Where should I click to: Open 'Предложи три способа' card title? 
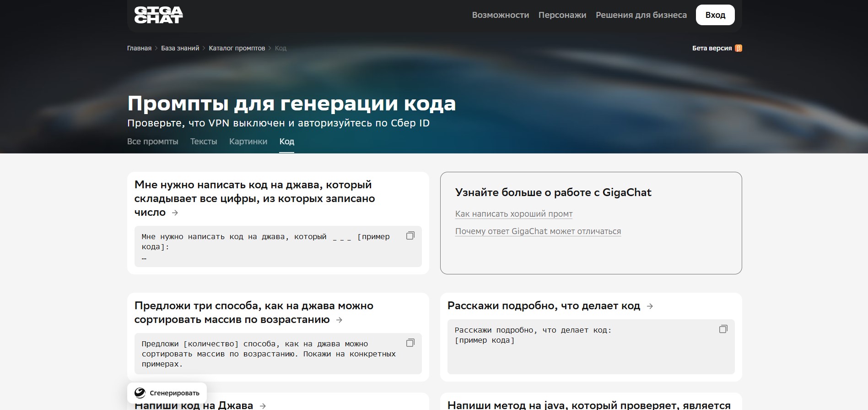click(254, 312)
